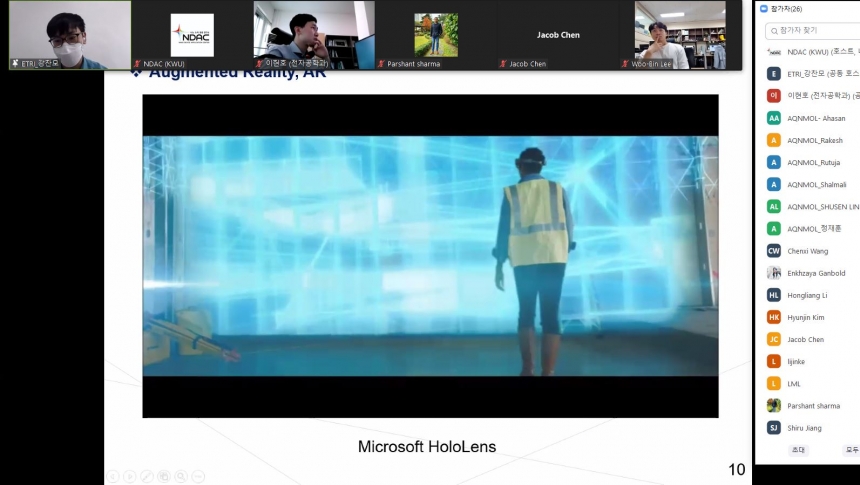Image resolution: width=860 pixels, height=485 pixels.
Task: Select 'AQNMOL_정재훈' participant name
Action: (x=814, y=229)
